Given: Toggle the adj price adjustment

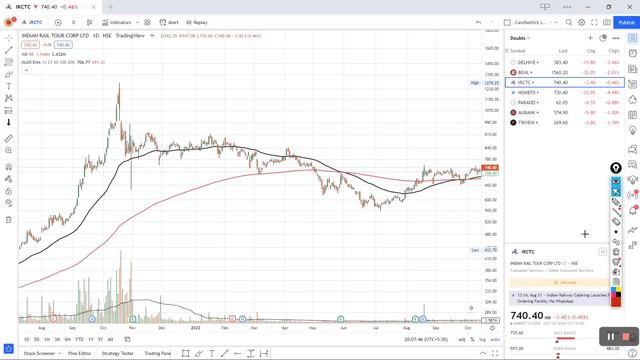Looking at the screenshot, I should click(462, 340).
